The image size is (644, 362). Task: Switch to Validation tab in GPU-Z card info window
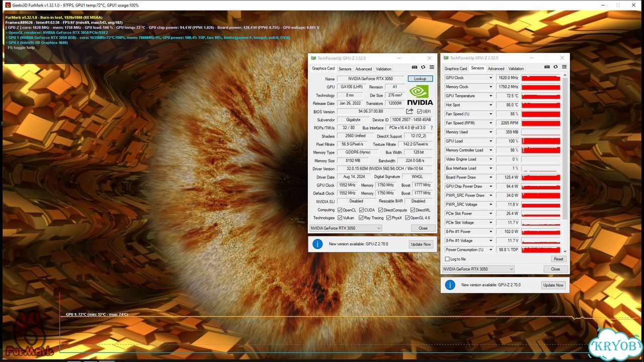coord(383,69)
